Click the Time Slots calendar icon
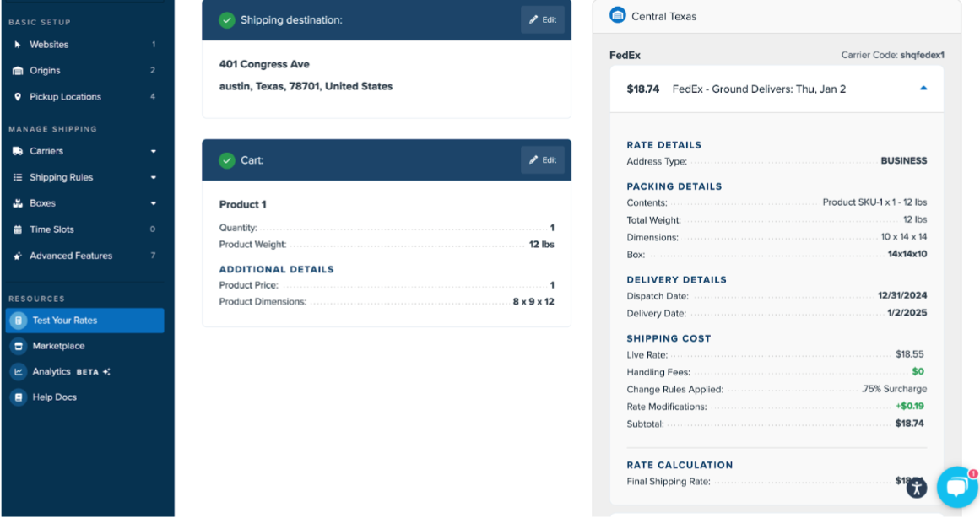This screenshot has height=518, width=980. (18, 229)
